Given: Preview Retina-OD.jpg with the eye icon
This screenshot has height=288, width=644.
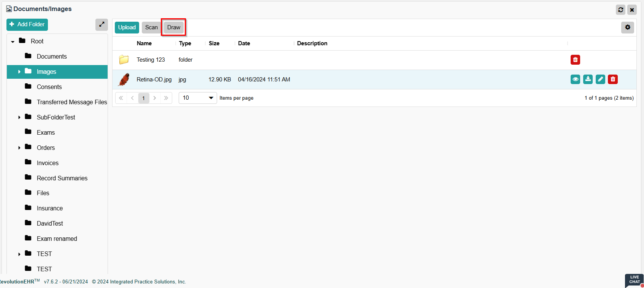Looking at the screenshot, I should click(575, 79).
